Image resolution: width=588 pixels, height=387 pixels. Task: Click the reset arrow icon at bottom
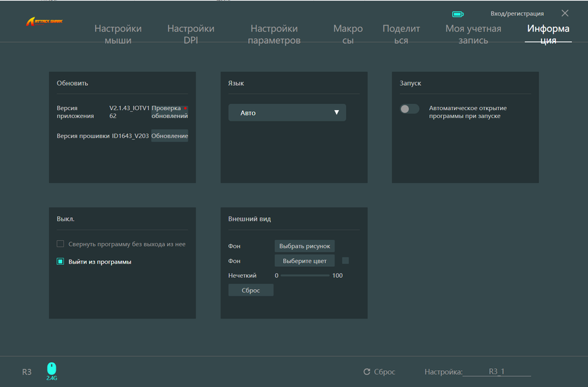pyautogui.click(x=367, y=372)
